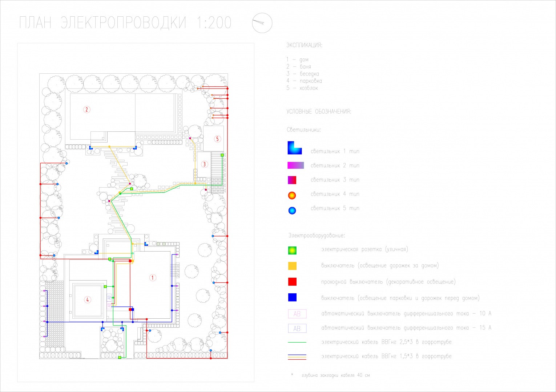Click the green ВВГнг 2,5*3 cable line sample
Viewport: 556px width, 392px height.
297,342
